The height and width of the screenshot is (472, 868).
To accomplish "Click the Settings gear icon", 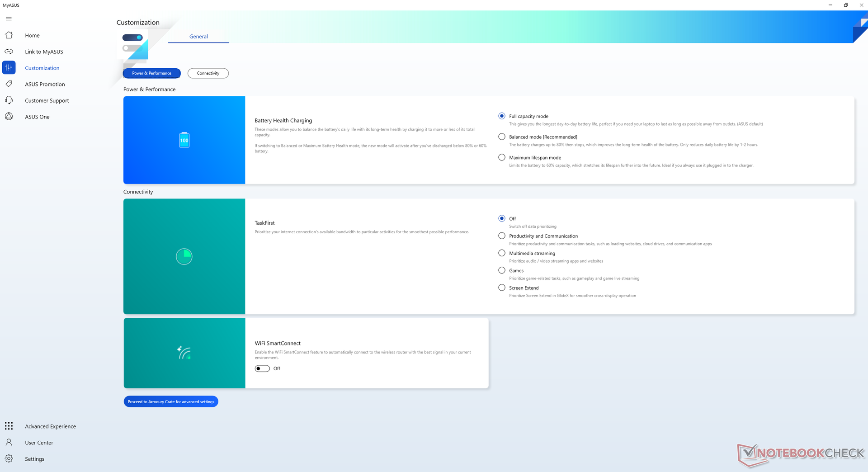I will coord(9,458).
